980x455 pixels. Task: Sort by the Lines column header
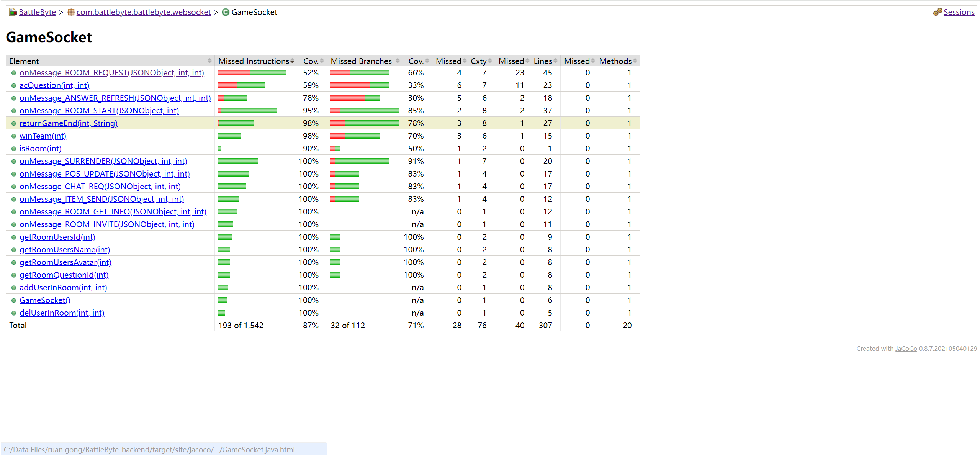pyautogui.click(x=543, y=61)
